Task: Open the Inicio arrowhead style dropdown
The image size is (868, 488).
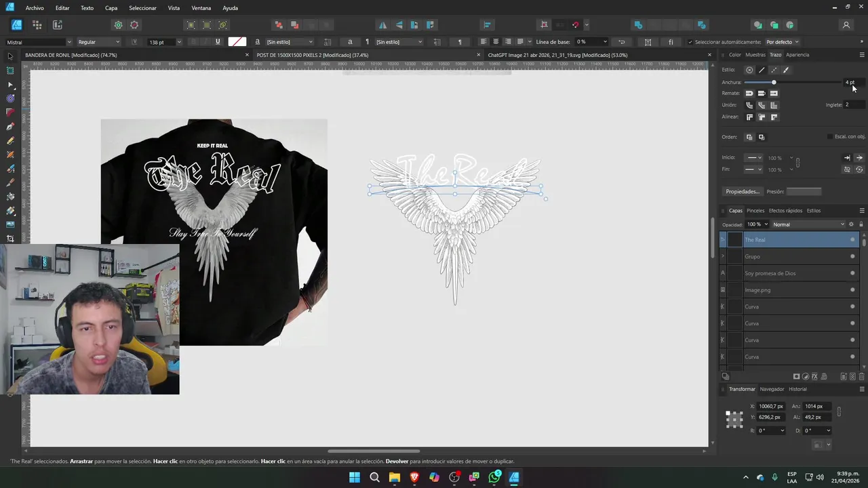Action: coord(754,158)
